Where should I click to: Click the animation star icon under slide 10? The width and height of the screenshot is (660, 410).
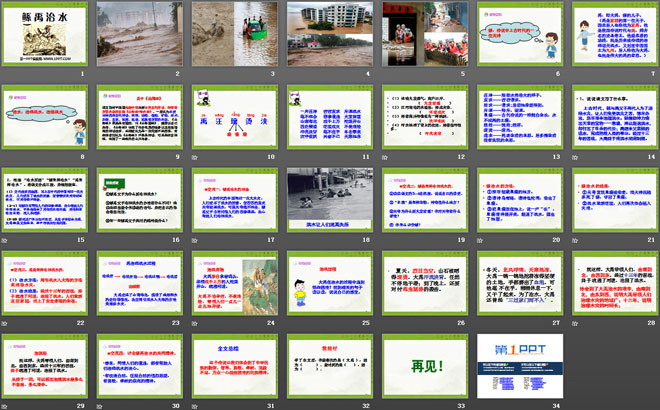click(x=194, y=157)
